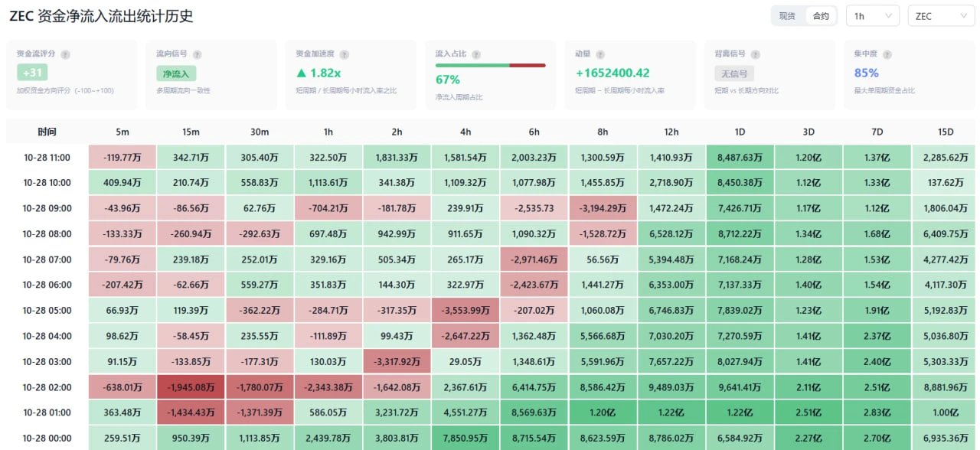
Task: Choose the 30m column header
Action: (x=260, y=132)
